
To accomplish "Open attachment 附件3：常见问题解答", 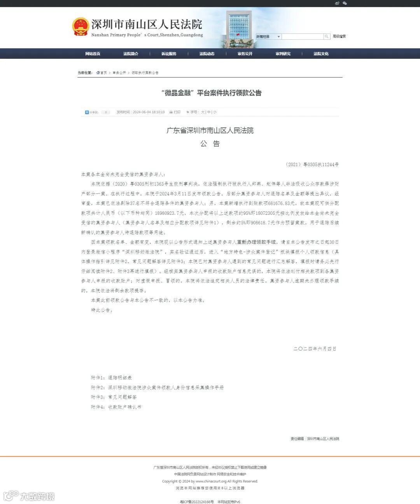I will (x=114, y=397).
